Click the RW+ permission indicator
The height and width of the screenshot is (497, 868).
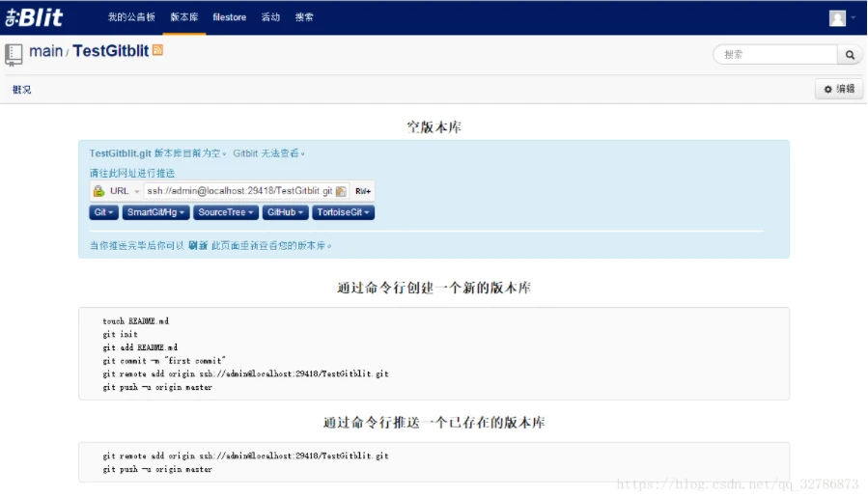point(362,191)
